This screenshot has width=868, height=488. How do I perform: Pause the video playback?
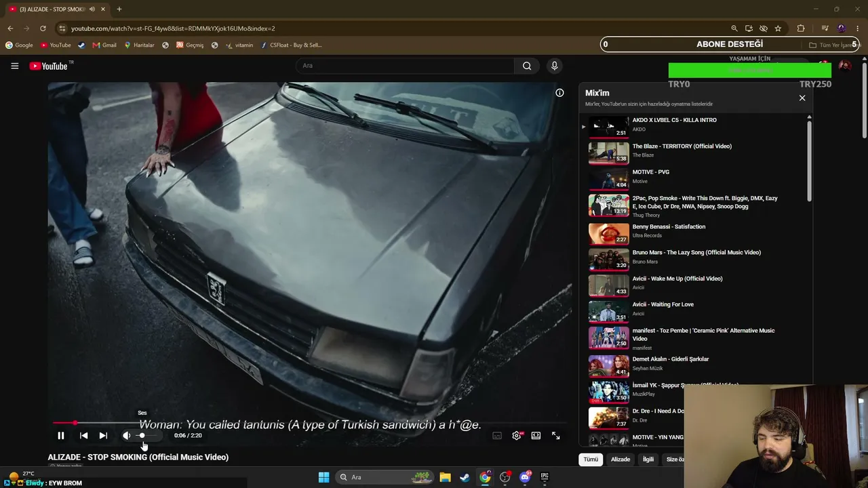point(60,436)
